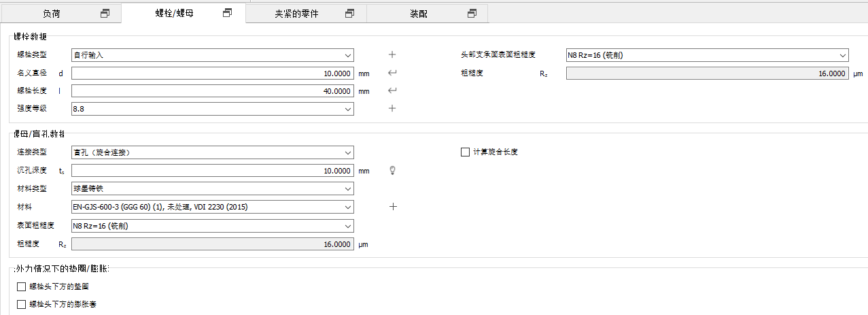The height and width of the screenshot is (315, 868).
Task: Undock the 装配 tab window icon
Action: coord(472,14)
